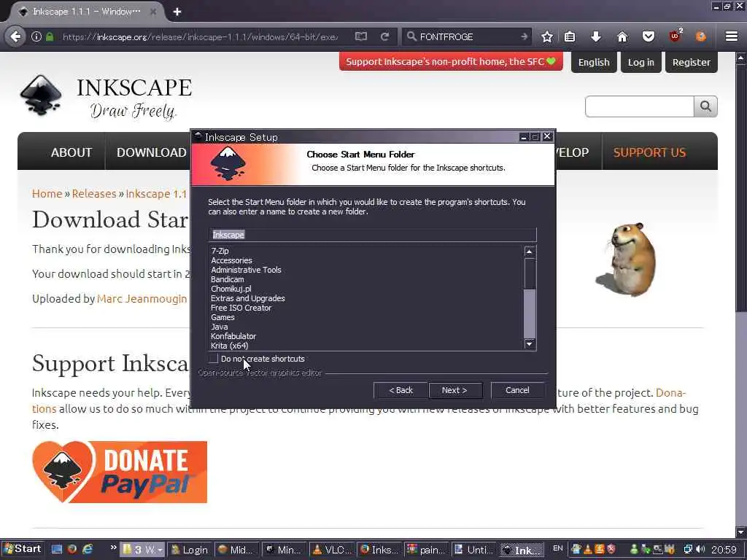
Task: Enable reader view with book icon
Action: (x=361, y=36)
